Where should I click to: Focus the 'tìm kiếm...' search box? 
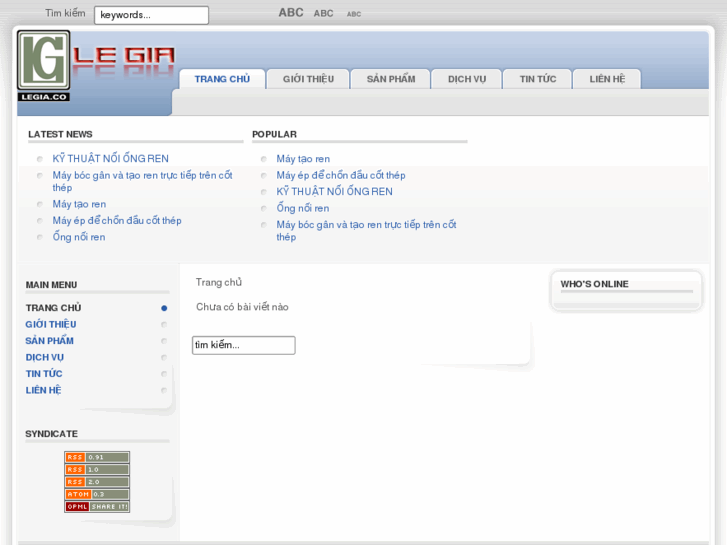[244, 345]
